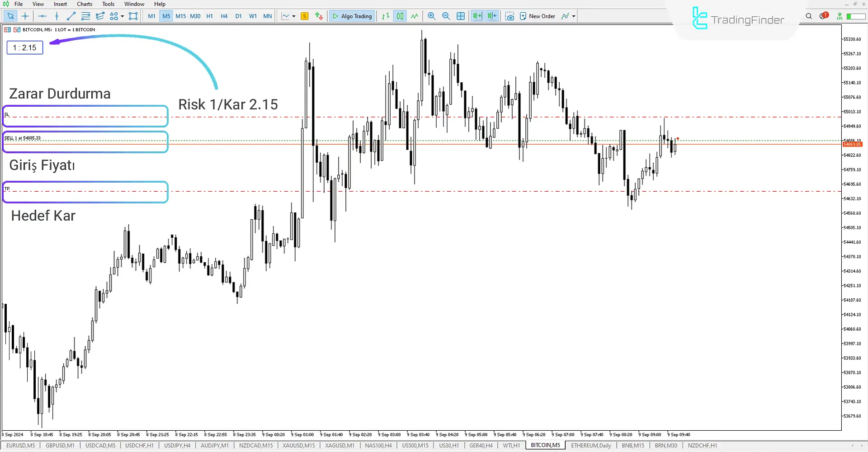Capture a chart screenshot with the camera icon

[509, 16]
